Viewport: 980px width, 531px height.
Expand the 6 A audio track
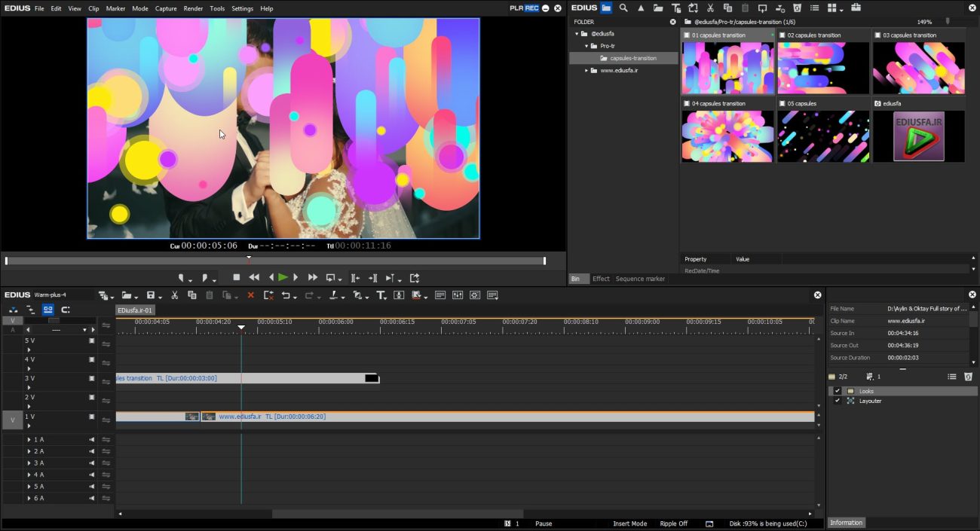[x=29, y=498]
